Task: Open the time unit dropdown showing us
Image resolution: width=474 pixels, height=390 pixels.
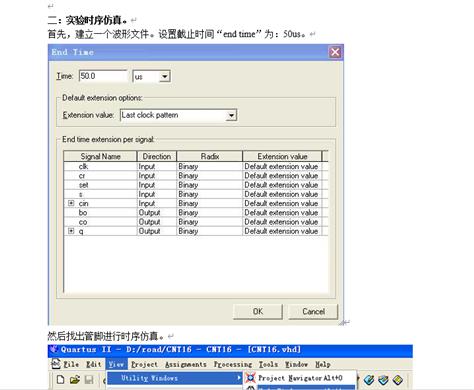Action: coord(164,77)
